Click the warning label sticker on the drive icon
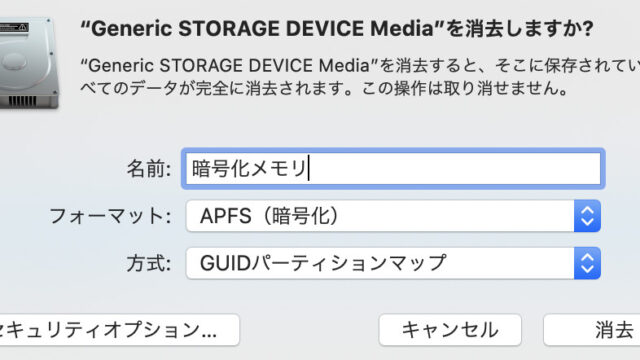The height and width of the screenshot is (360, 640). click(14, 27)
